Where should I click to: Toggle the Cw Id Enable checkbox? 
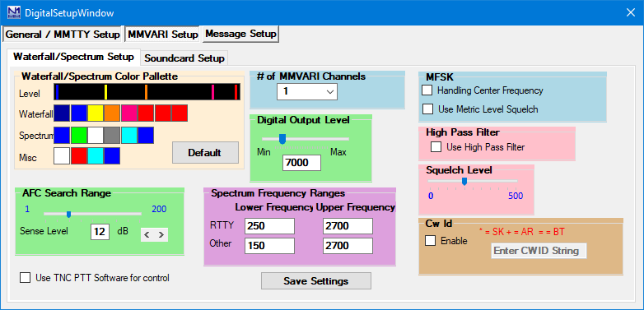coord(431,241)
